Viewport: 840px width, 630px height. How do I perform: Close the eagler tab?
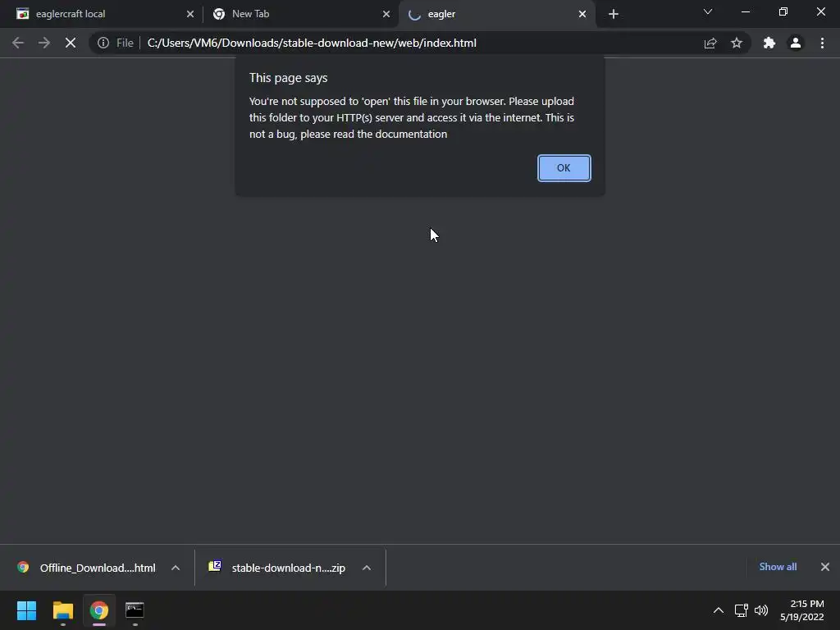point(582,14)
